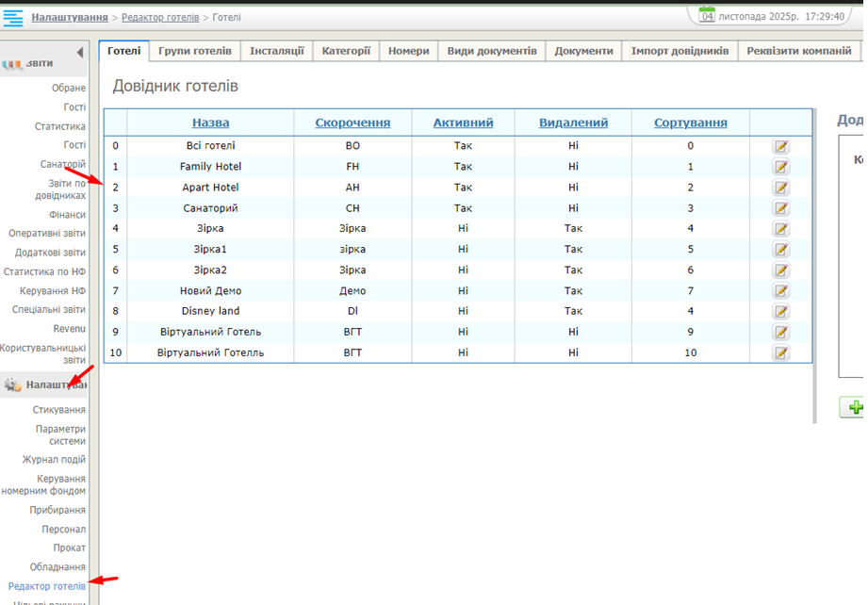Select the Імпорт довідників tab
Screen dimensions: 868x605
[680, 51]
